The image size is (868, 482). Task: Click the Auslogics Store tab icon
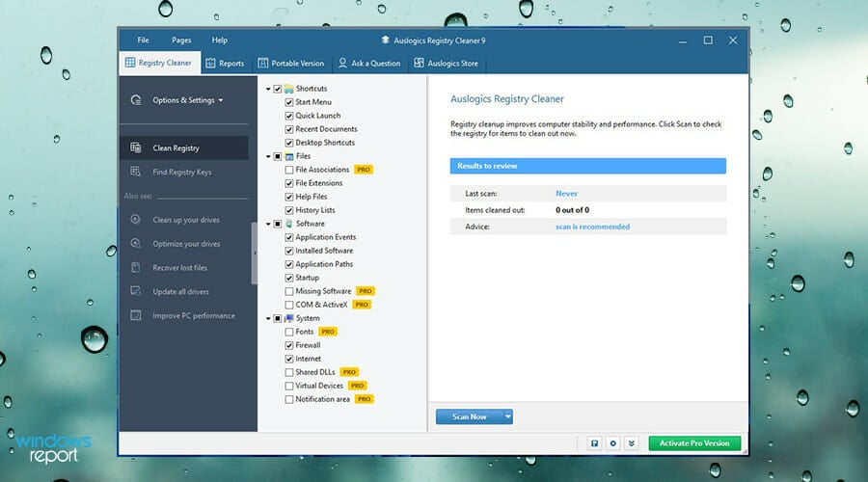coord(420,63)
